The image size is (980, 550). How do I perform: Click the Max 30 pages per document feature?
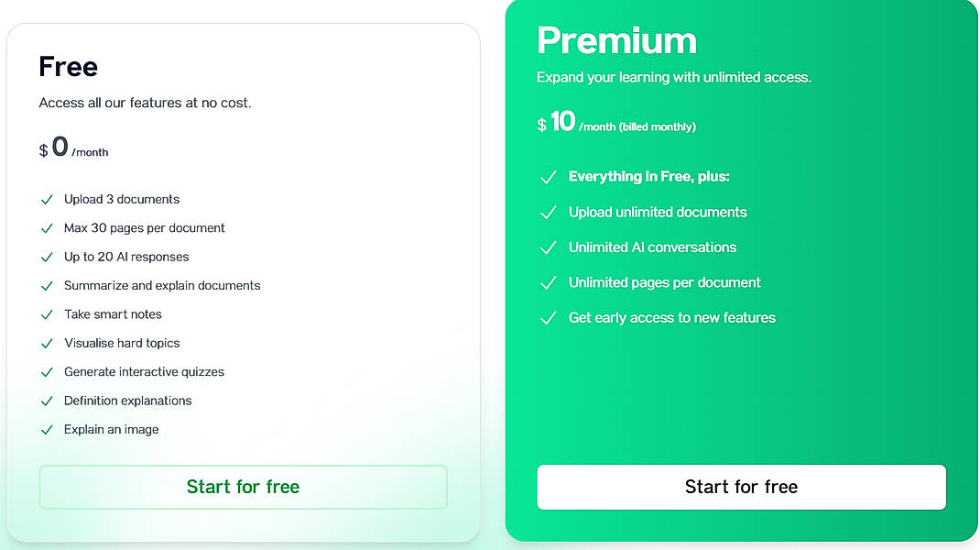point(144,228)
